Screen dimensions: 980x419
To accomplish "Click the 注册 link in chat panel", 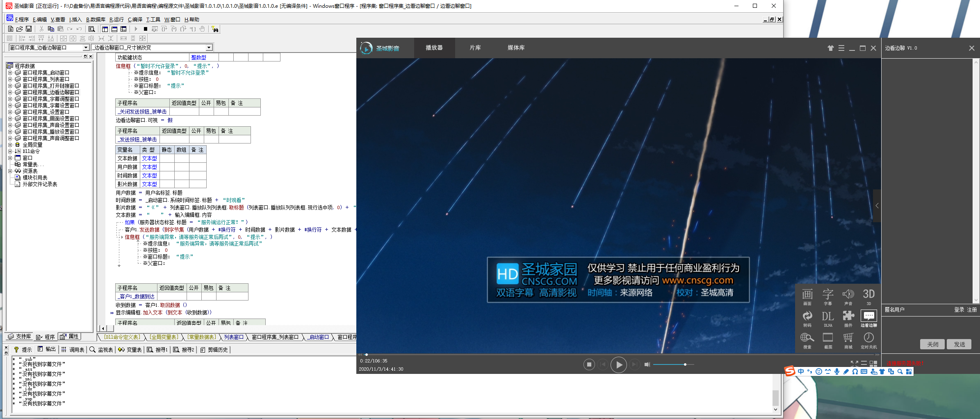I will 972,310.
